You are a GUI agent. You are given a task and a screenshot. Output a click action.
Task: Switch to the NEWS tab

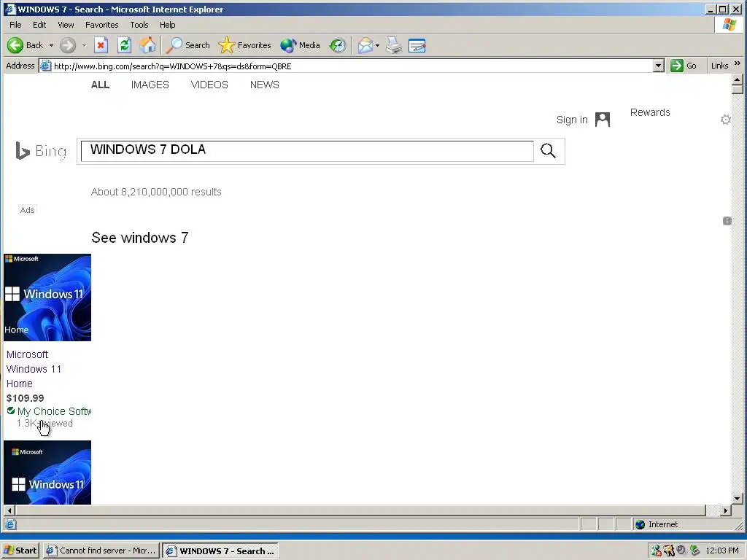[x=264, y=85]
